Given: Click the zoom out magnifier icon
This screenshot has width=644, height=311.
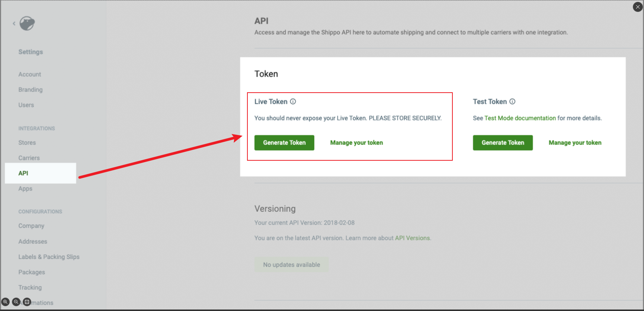Looking at the screenshot, I should coord(16,302).
